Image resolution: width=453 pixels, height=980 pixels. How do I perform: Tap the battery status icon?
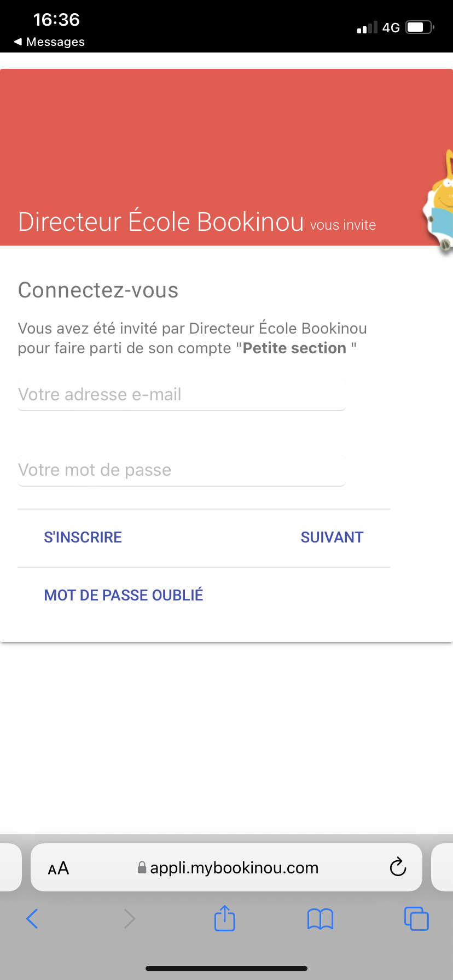click(x=420, y=27)
